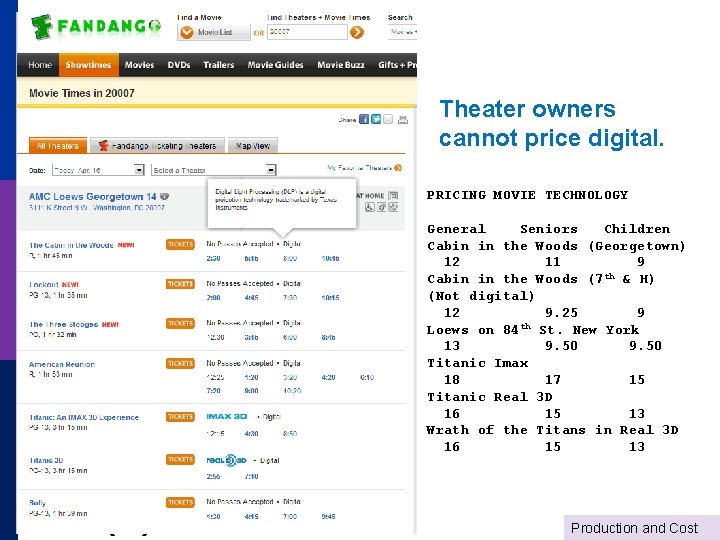This screenshot has height=540, width=720.
Task: Select the All Theaters tab
Action: 58,146
